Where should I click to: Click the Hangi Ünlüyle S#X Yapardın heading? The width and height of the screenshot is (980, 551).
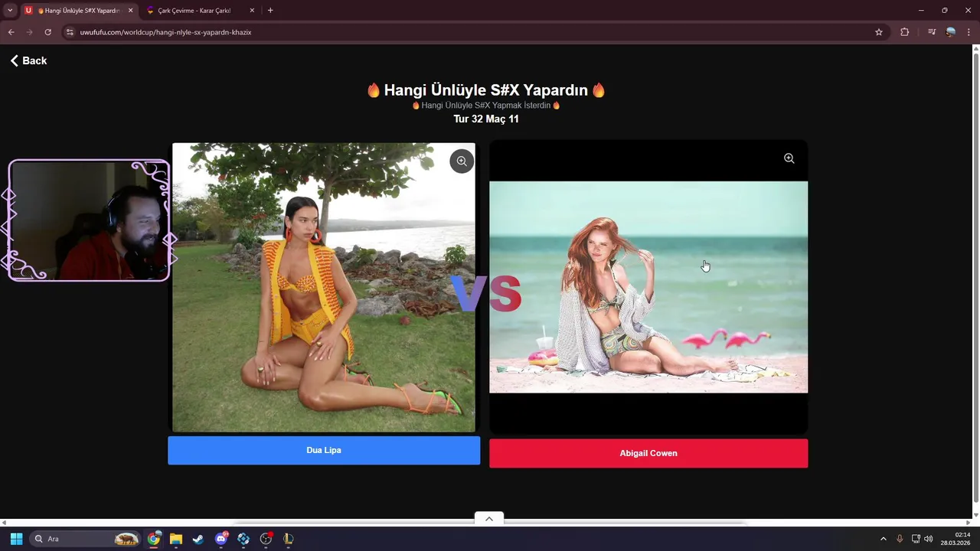pyautogui.click(x=486, y=90)
